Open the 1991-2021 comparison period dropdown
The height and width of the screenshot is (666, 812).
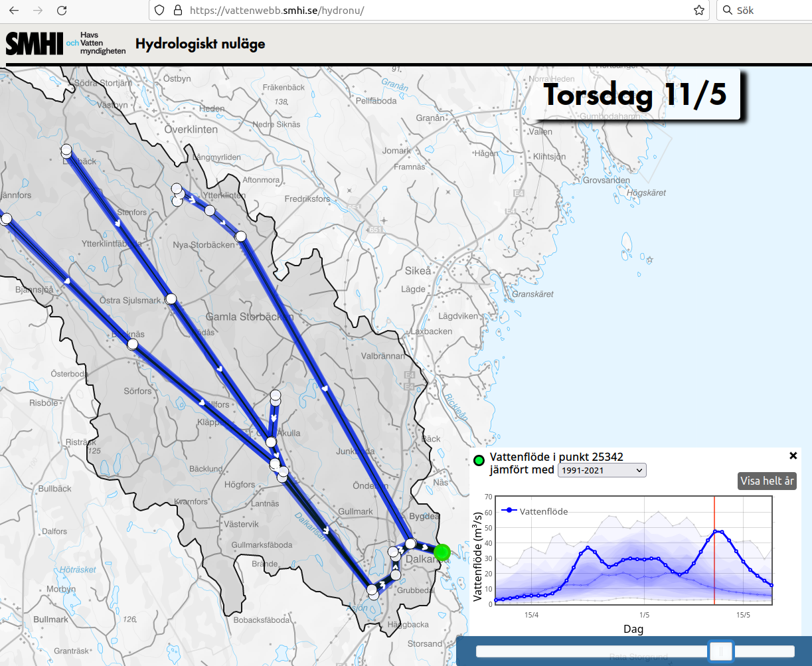pos(602,470)
